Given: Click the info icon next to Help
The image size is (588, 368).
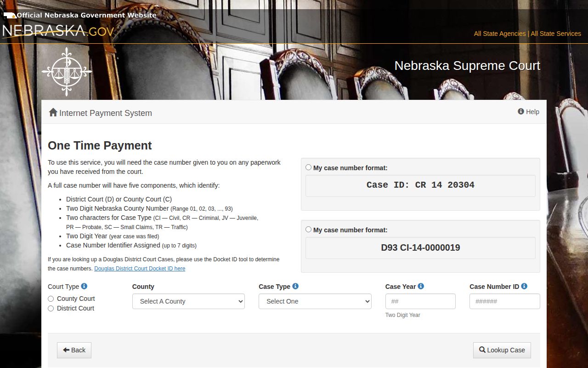Looking at the screenshot, I should 521,111.
